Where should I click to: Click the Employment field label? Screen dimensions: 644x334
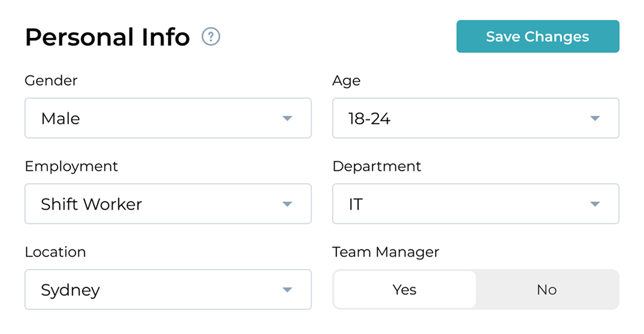[x=71, y=166]
